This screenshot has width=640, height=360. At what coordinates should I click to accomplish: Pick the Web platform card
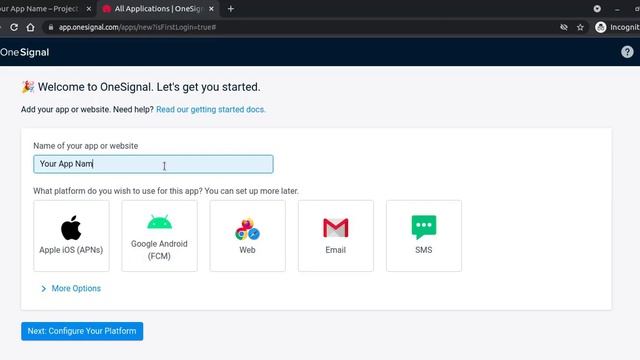(x=247, y=236)
